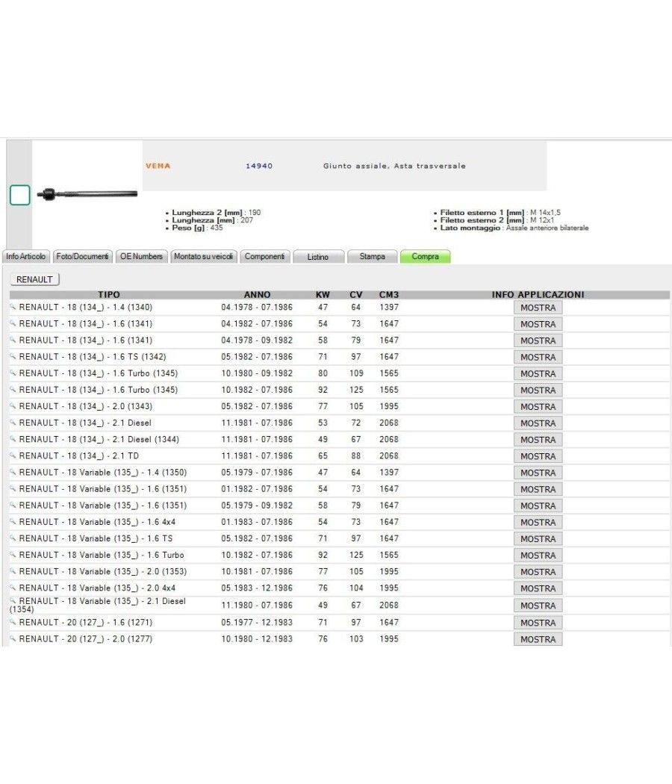Viewport: 672px width, 784px height.
Task: Click row text 'RENAULT - 18 (134_) - 2.1 TD'
Action: pyautogui.click(x=79, y=455)
